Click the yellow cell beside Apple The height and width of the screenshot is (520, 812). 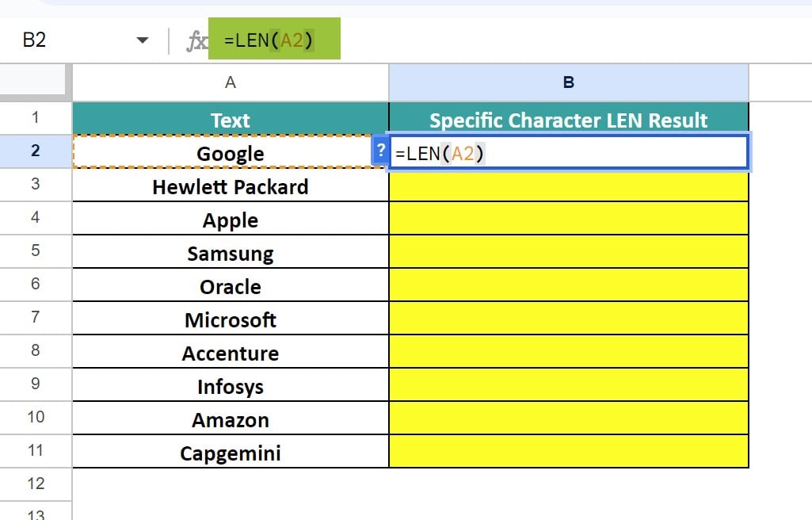click(x=568, y=219)
